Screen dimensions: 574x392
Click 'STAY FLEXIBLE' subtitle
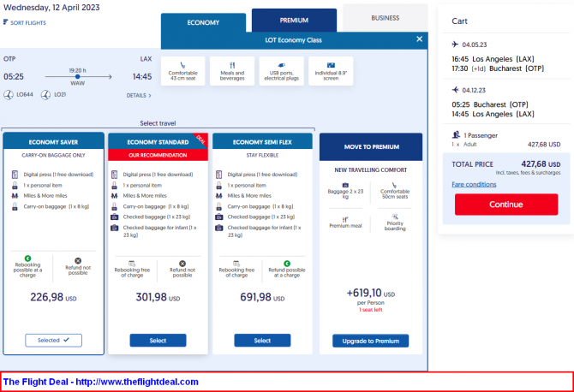coord(262,155)
